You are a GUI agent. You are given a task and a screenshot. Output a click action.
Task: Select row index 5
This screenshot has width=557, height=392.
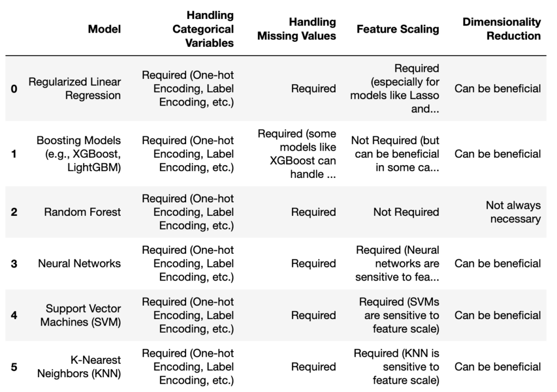[x=14, y=367]
